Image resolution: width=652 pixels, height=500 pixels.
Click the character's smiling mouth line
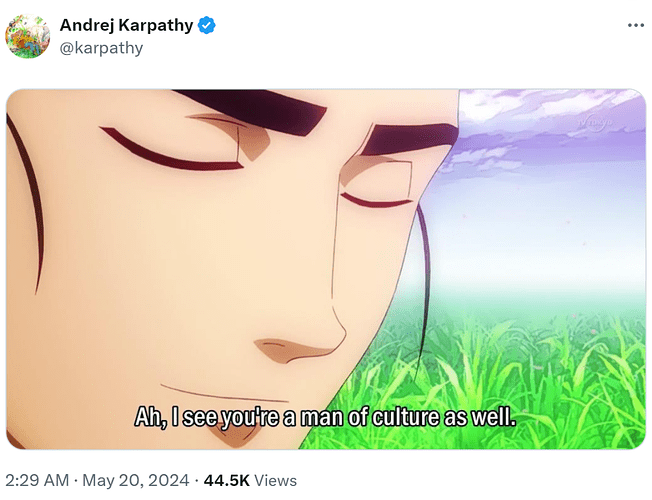tap(225, 394)
